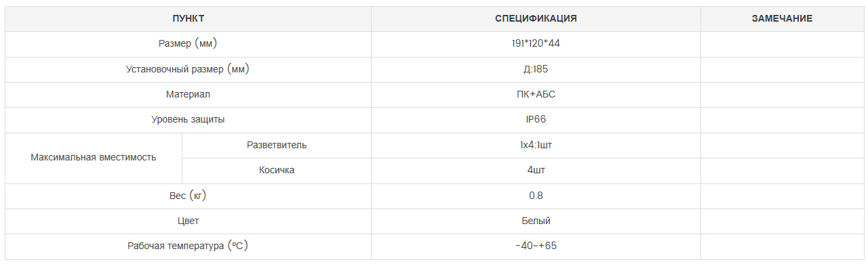Click the Разветвитель sub-row label

click(277, 145)
